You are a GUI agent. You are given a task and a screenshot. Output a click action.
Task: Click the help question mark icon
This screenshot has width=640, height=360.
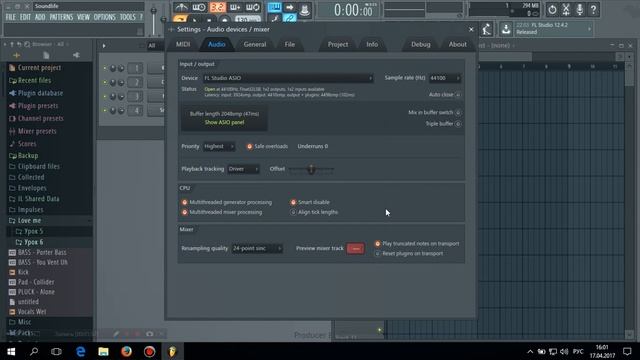click(593, 9)
